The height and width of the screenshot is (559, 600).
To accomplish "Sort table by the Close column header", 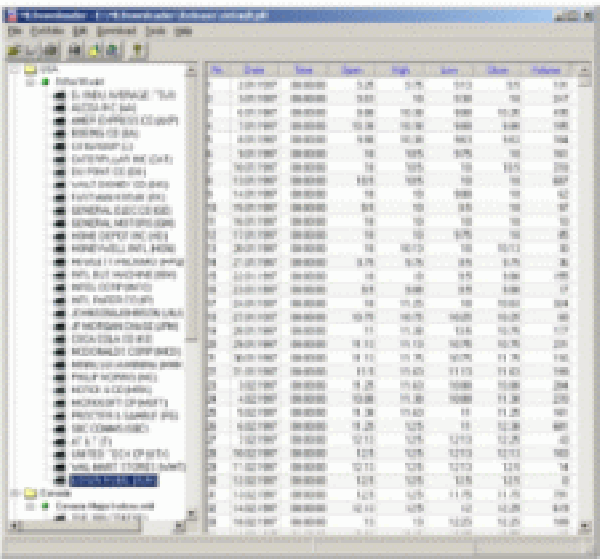I will 497,70.
